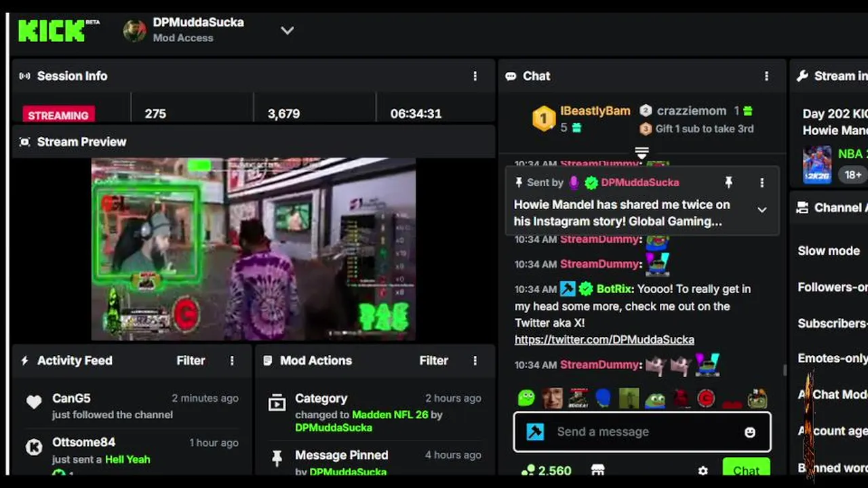Expand the DPMuddaSucka Mod Access dropdown
The height and width of the screenshot is (488, 868).
pyautogui.click(x=288, y=30)
